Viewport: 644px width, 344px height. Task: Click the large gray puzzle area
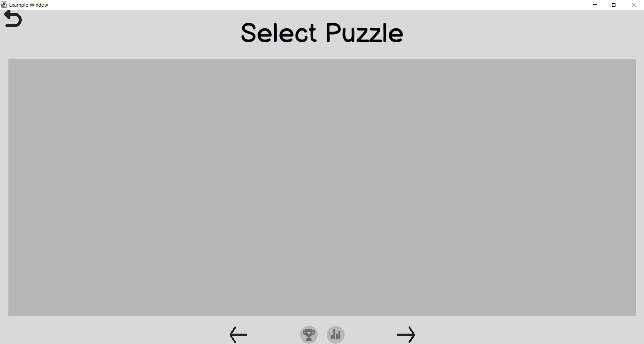coord(322,187)
